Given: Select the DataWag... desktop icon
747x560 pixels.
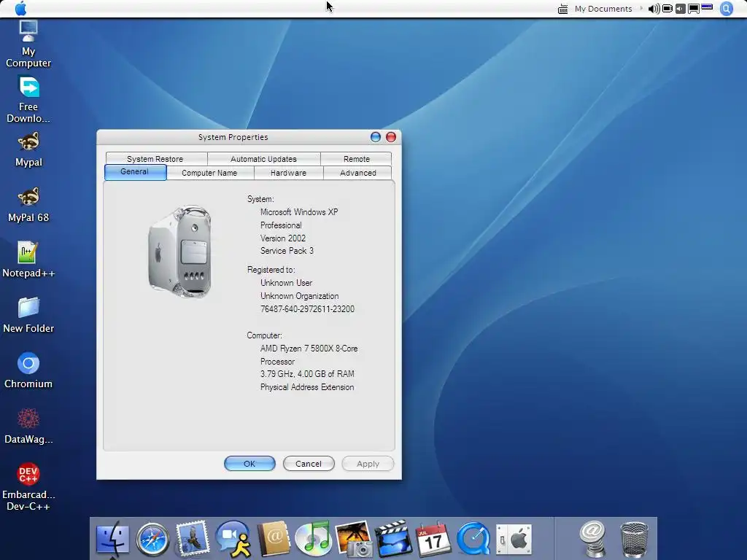Looking at the screenshot, I should [x=28, y=426].
